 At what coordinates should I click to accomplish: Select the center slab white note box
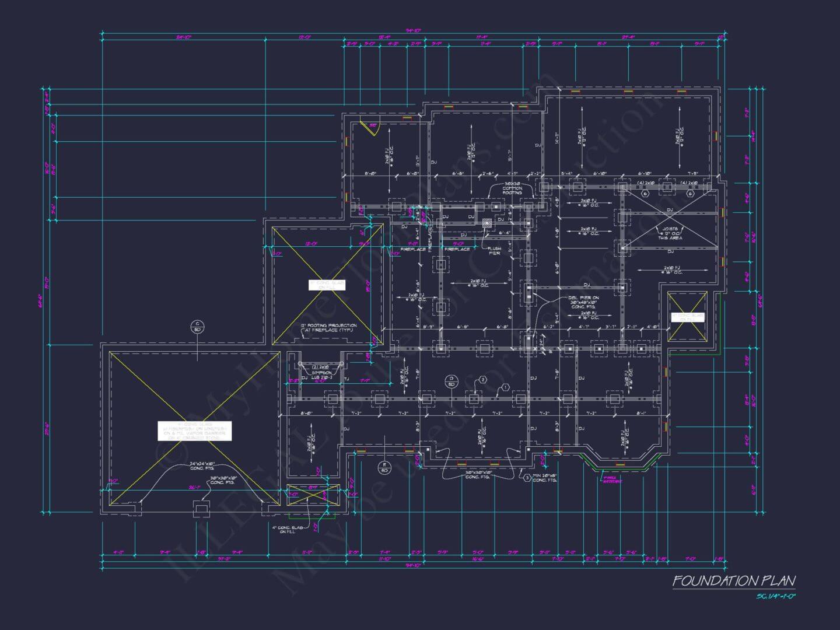coord(327,285)
